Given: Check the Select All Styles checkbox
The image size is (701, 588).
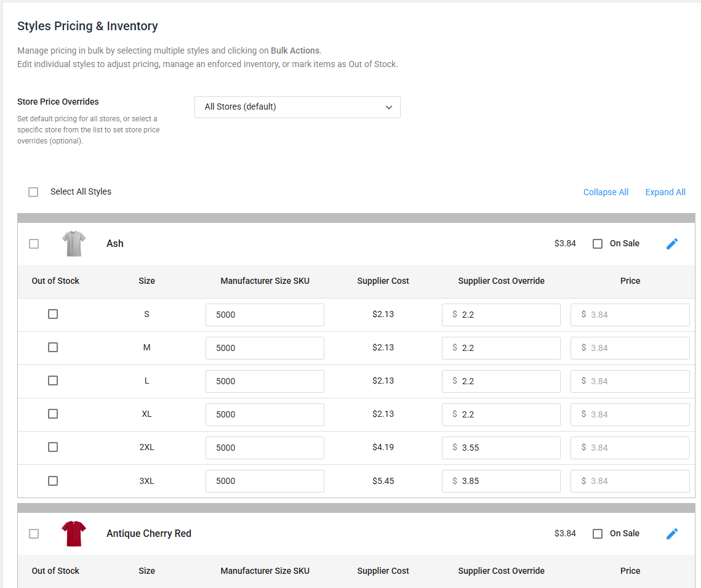Looking at the screenshot, I should click(33, 192).
